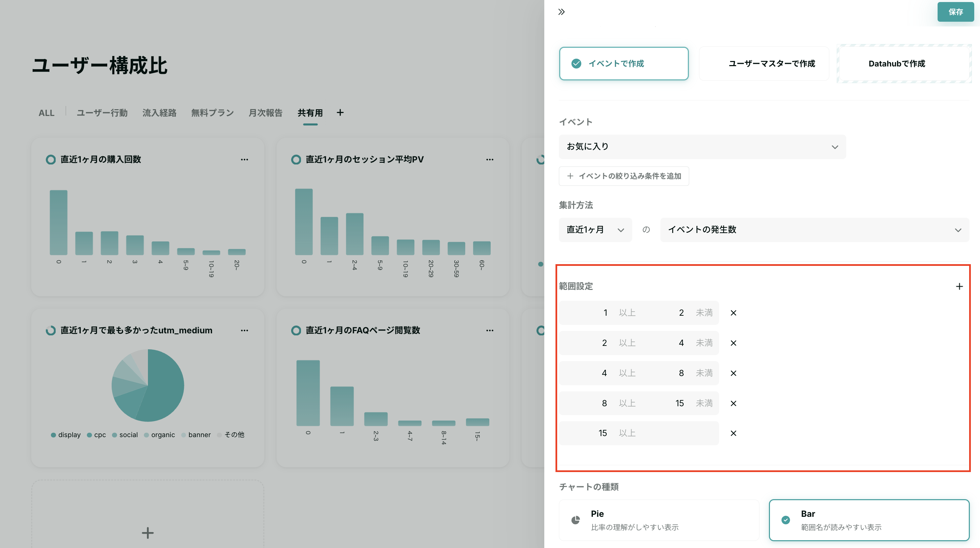980x548 pixels.
Task: Remove the 15以上 range row
Action: pos(733,433)
